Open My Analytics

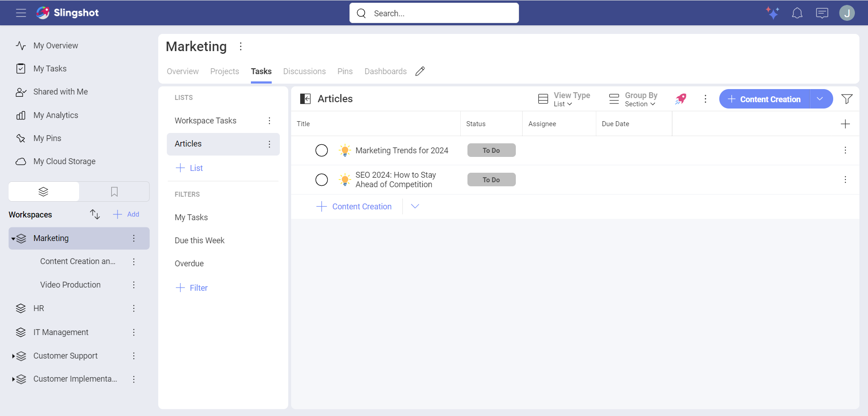pos(56,115)
